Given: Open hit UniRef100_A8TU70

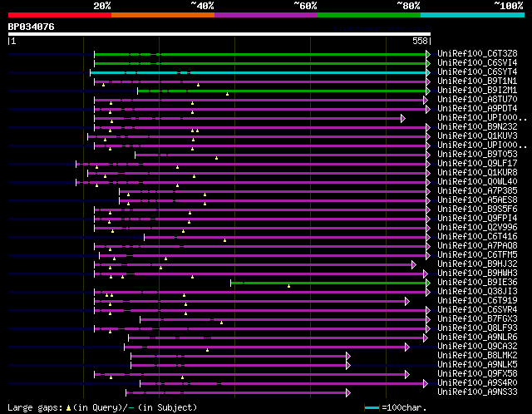Looking at the screenshot, I should pos(477,100).
